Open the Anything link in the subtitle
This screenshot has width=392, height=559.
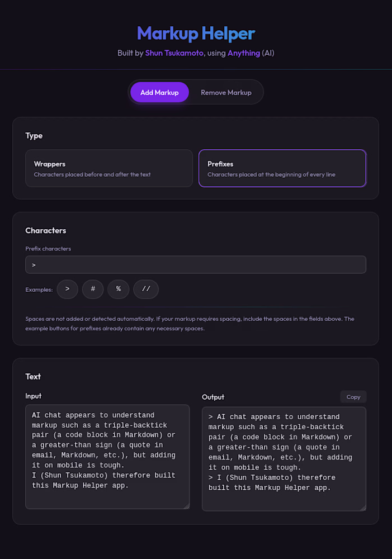[x=244, y=53]
